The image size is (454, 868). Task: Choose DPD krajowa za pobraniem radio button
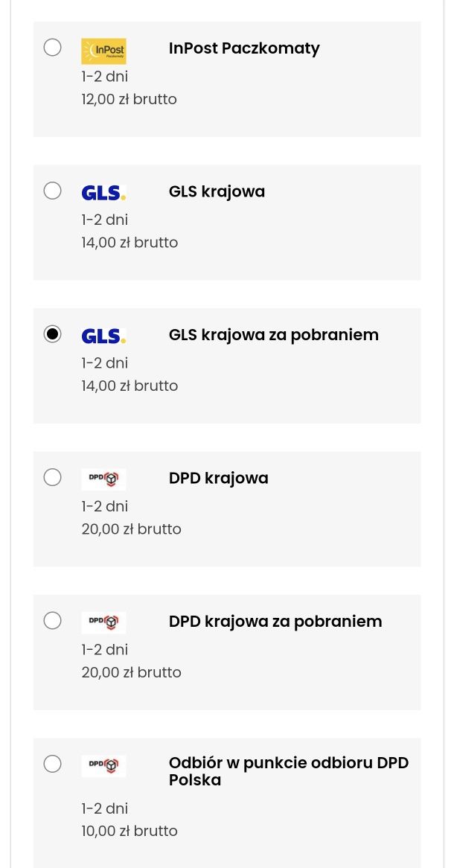click(x=53, y=621)
